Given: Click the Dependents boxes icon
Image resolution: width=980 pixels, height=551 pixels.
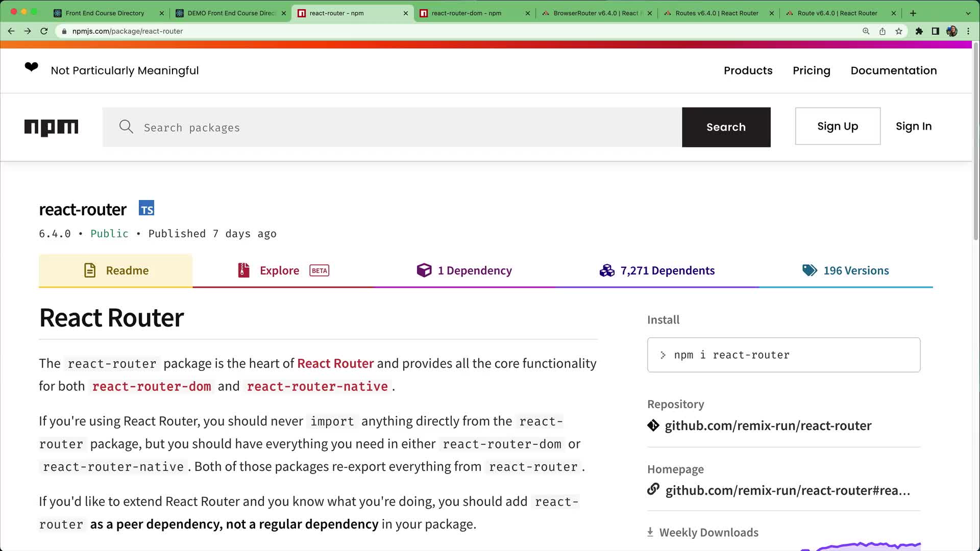Looking at the screenshot, I should [x=607, y=270].
